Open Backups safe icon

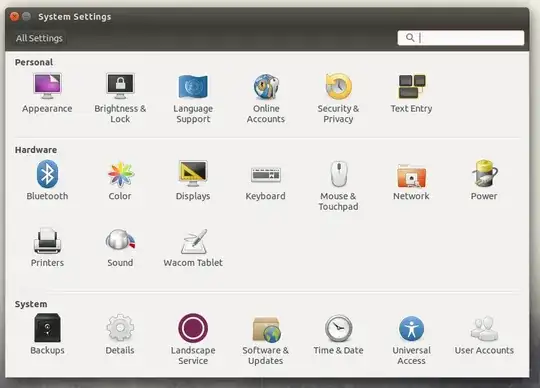pyautogui.click(x=47, y=328)
